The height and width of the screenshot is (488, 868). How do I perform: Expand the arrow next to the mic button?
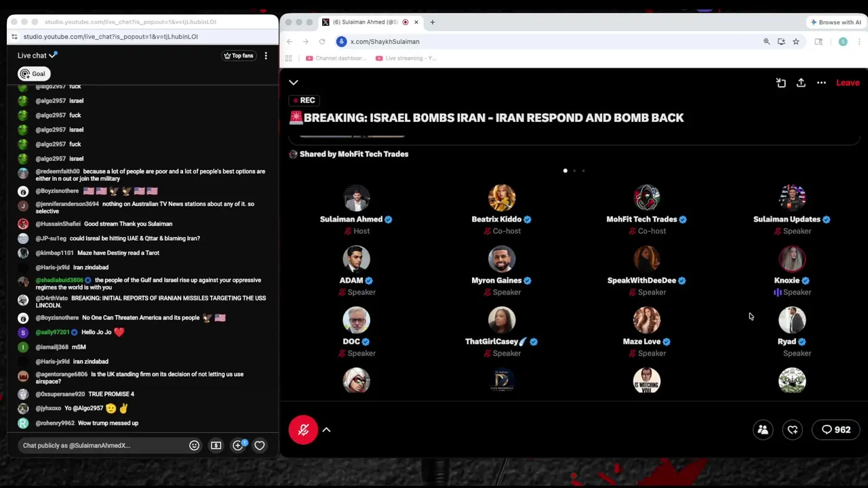click(x=326, y=430)
